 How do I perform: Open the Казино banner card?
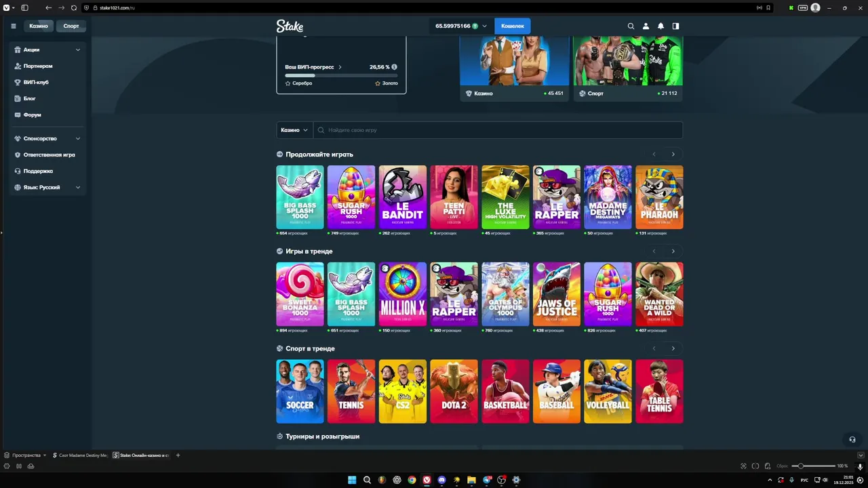514,68
